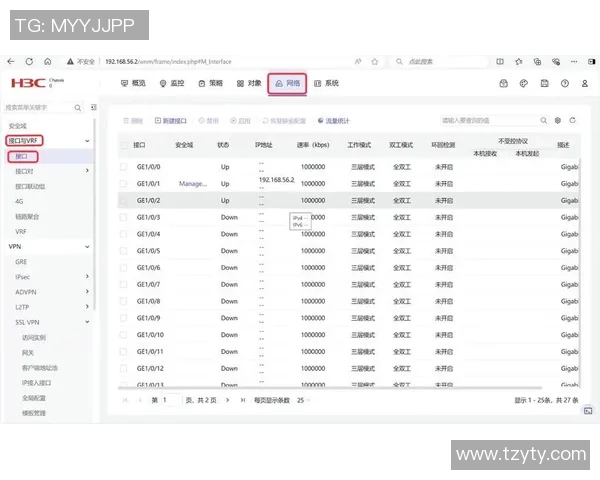Jump to last page in pagination

coord(243,400)
